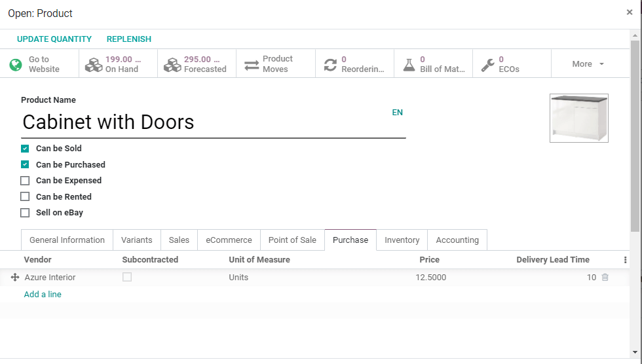Open Forecasted quantity stat
642x364 pixels.
(x=197, y=64)
